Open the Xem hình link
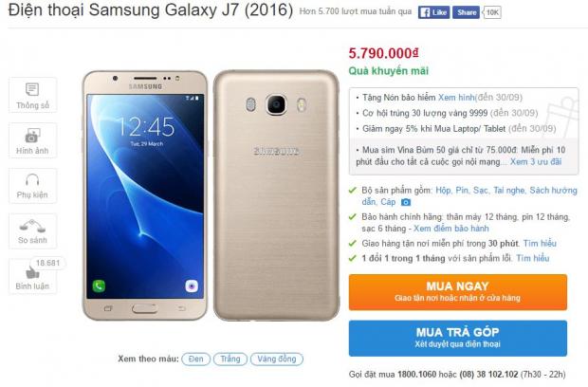Screen dimensions: 588x387 point(456,98)
